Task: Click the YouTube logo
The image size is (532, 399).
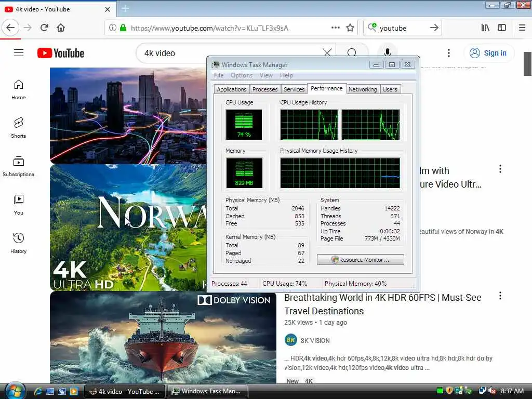Action: (x=61, y=53)
